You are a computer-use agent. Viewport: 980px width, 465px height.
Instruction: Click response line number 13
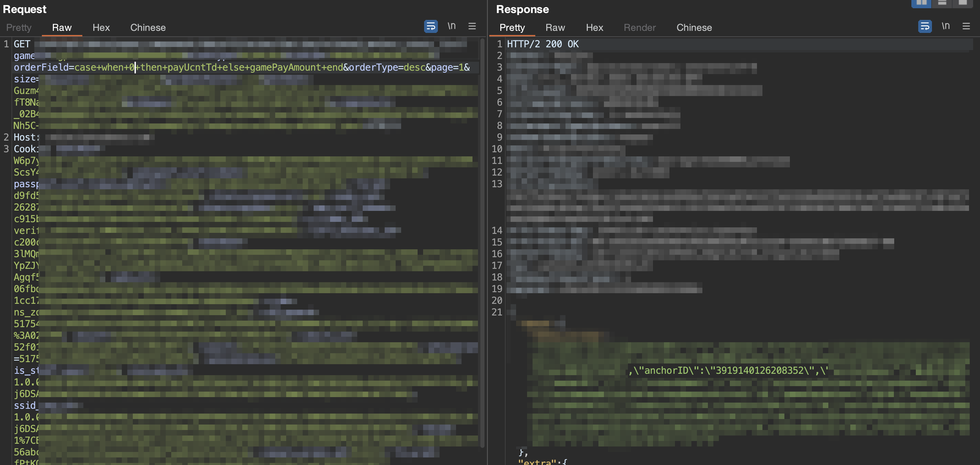click(x=497, y=184)
